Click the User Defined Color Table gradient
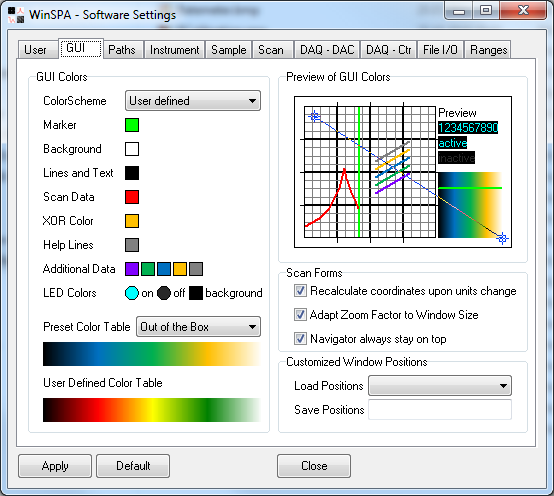This screenshot has height=496, width=554. click(152, 410)
